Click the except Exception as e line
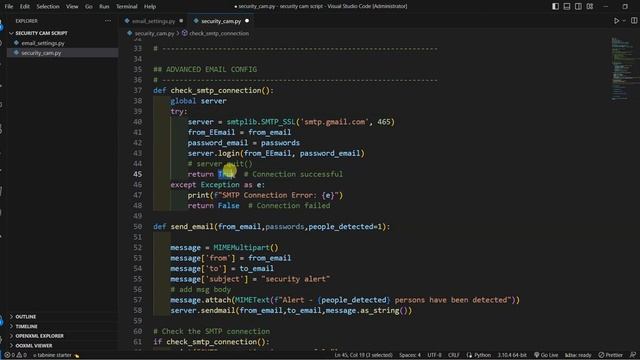This screenshot has width=640, height=360. pyautogui.click(x=218, y=184)
